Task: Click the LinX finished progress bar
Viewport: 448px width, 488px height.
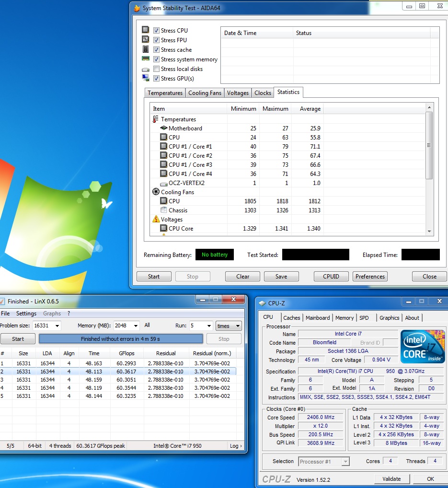Action: [x=121, y=339]
